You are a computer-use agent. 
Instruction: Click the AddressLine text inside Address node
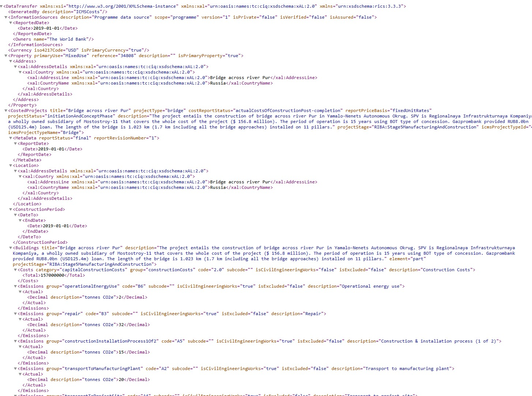click(172, 78)
